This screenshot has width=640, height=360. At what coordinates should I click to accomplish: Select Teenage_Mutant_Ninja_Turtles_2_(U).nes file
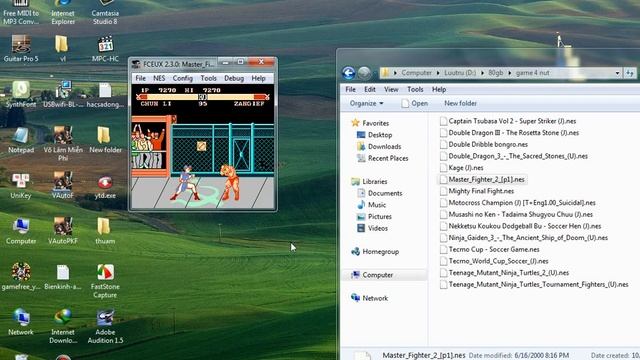[504, 273]
